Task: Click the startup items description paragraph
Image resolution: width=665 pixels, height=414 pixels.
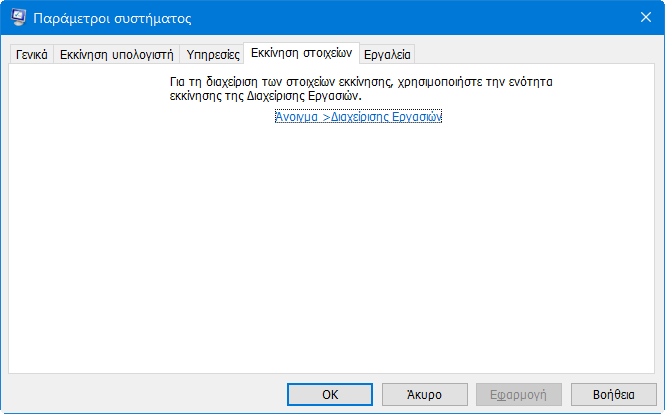Action: click(x=361, y=89)
